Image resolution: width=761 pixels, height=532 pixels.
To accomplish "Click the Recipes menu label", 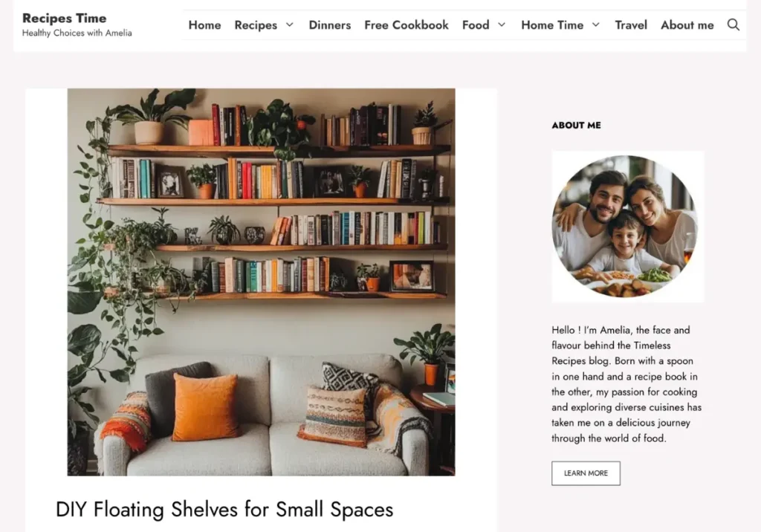I will tap(256, 25).
